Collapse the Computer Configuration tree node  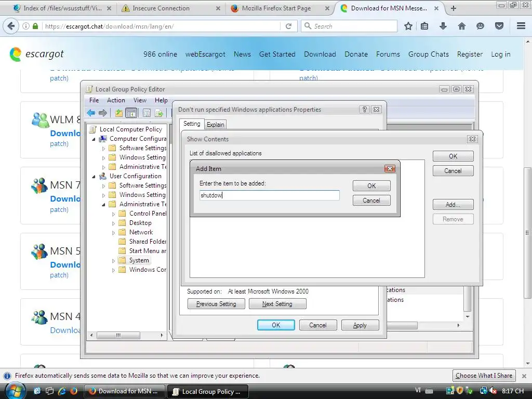tap(94, 139)
